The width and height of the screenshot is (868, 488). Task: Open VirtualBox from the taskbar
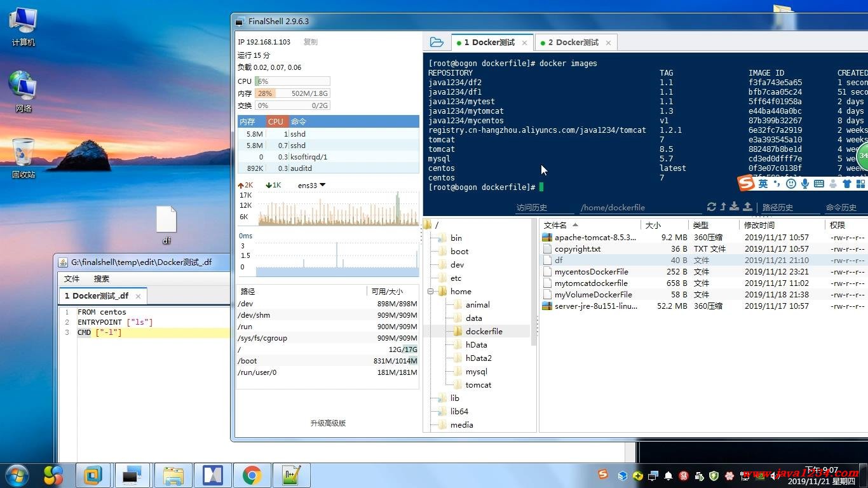[93, 475]
